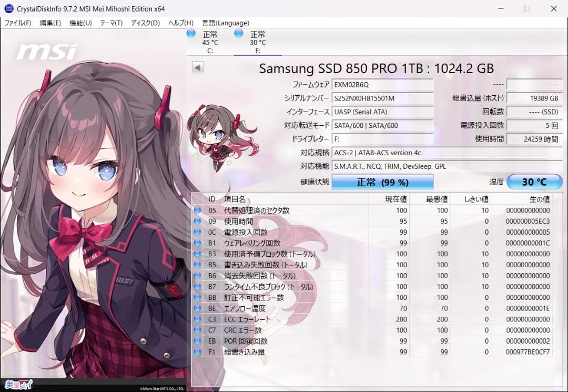Click the firmware field showing EXM02B6Q
Viewport: 568px width, 392px height.
382,84
